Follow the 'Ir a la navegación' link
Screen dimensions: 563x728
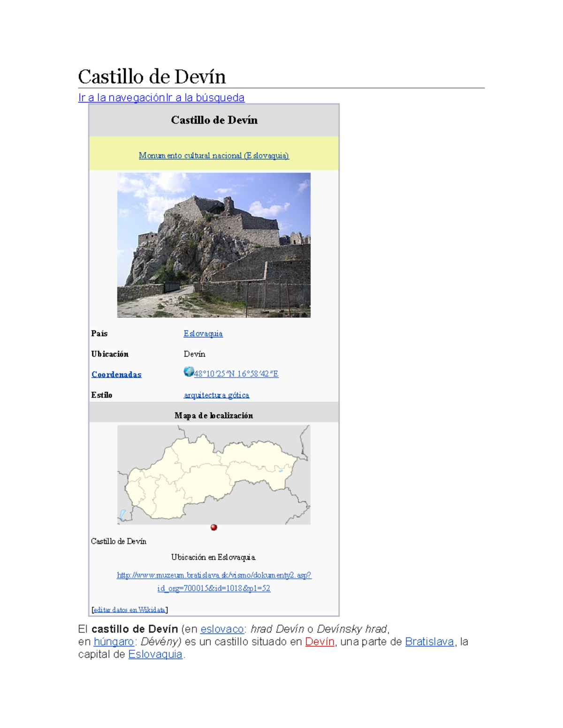pyautogui.click(x=122, y=98)
